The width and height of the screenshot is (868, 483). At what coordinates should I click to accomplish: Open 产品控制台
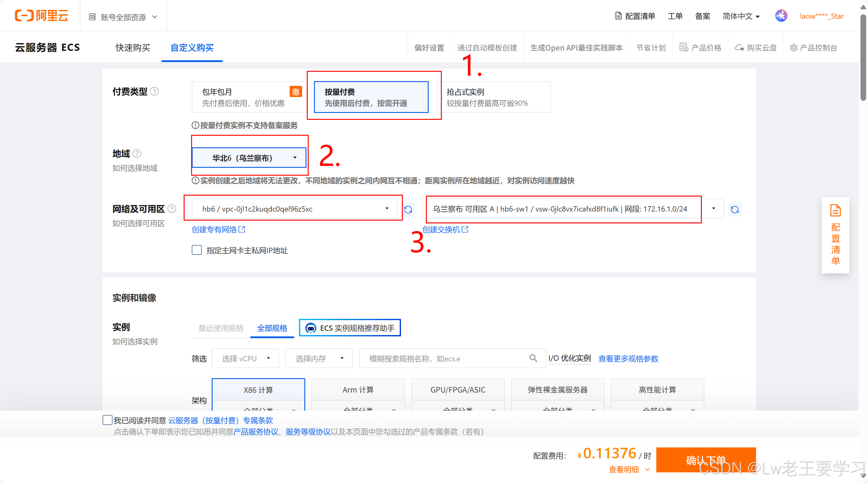click(x=813, y=47)
